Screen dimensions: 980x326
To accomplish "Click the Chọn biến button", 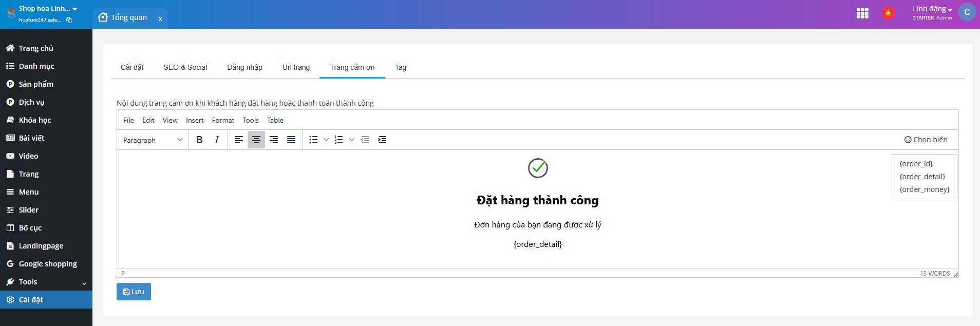I will tap(926, 140).
